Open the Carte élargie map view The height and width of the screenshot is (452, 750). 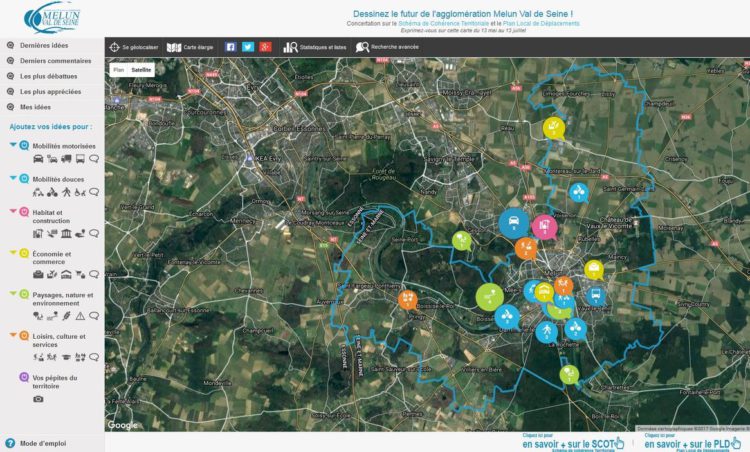point(175,47)
